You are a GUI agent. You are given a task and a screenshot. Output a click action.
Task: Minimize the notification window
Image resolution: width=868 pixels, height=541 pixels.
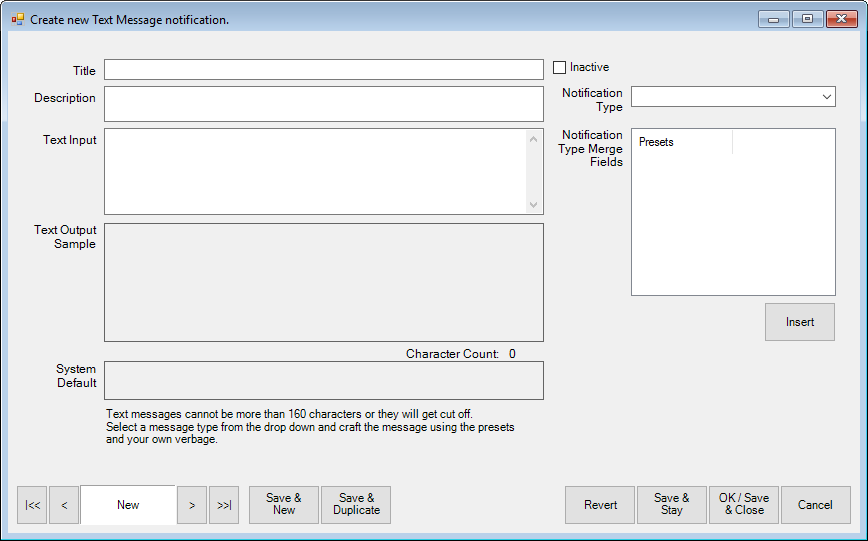coord(774,19)
